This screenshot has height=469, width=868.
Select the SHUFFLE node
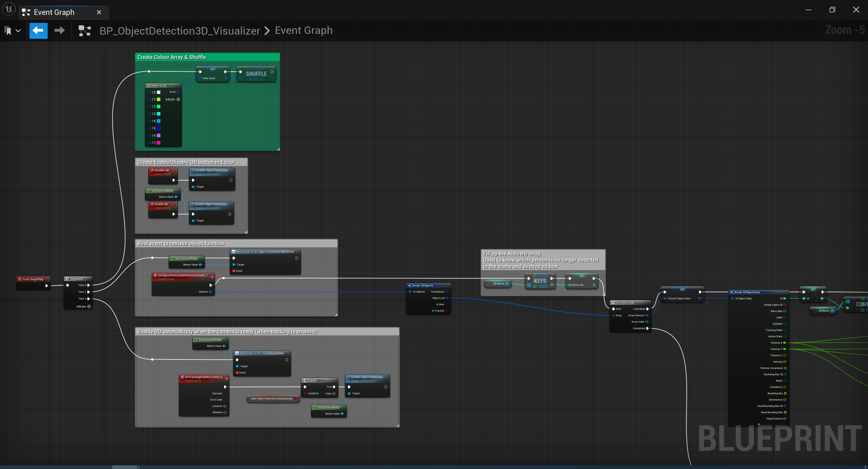pyautogui.click(x=256, y=74)
